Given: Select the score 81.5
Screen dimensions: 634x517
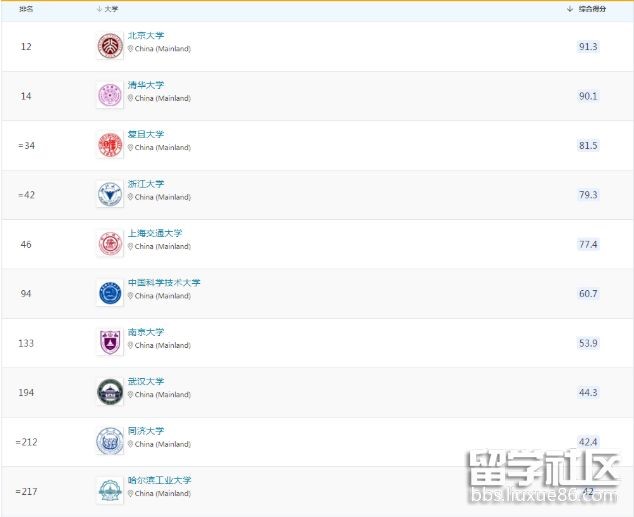Looking at the screenshot, I should (588, 145).
